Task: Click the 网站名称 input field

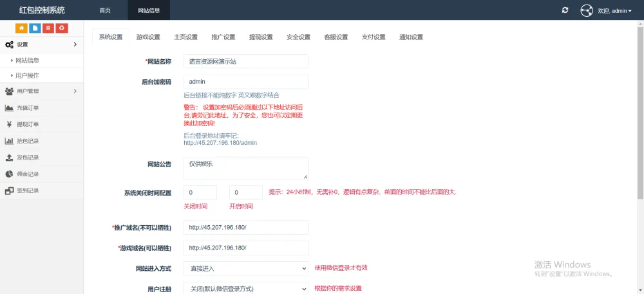Action: pos(245,62)
